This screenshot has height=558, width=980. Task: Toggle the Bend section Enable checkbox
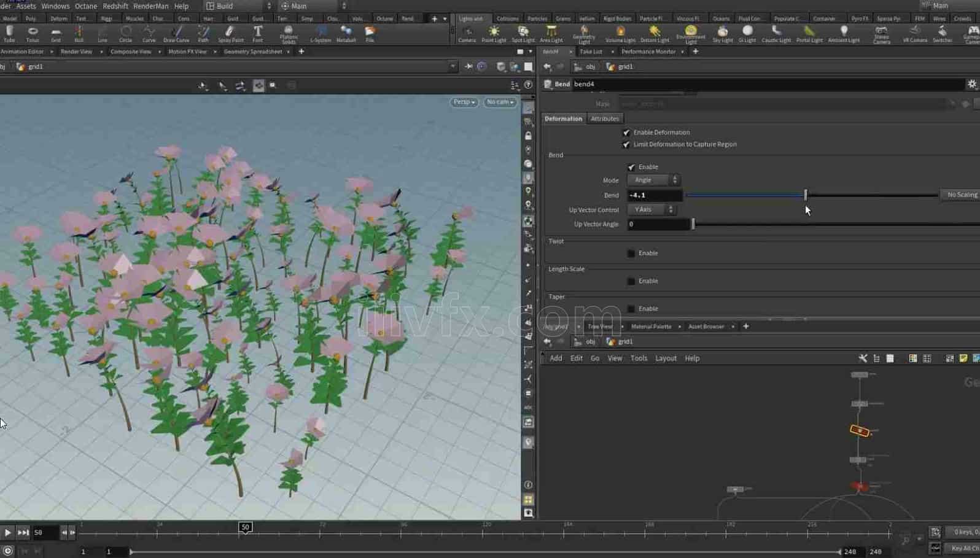pyautogui.click(x=631, y=167)
